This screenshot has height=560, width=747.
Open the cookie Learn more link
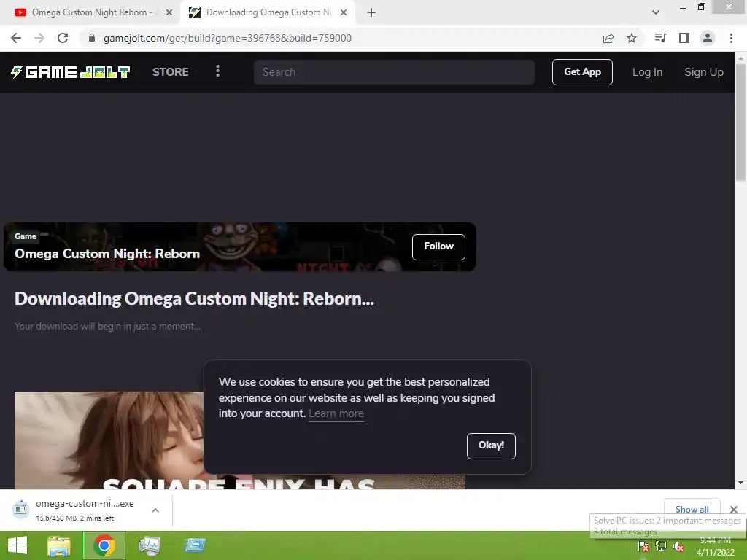click(336, 413)
